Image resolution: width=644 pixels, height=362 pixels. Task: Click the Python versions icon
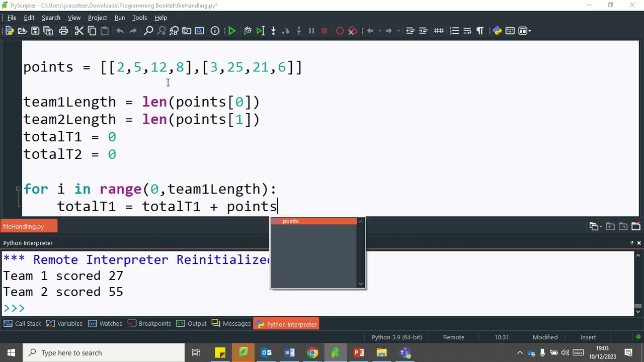(x=497, y=31)
